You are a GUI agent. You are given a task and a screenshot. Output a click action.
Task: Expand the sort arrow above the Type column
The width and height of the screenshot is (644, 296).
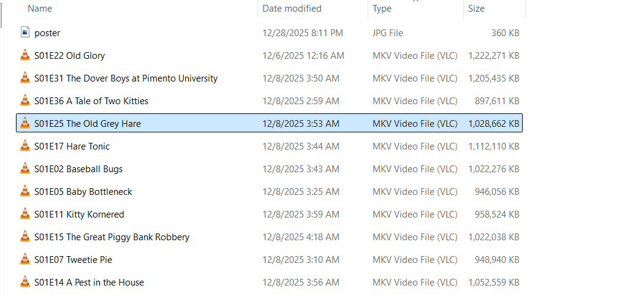(x=415, y=1)
